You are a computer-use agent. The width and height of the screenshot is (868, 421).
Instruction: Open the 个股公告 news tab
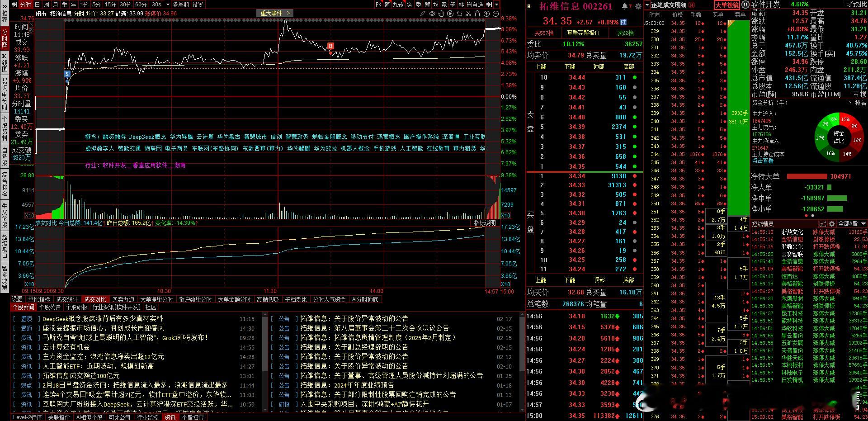tap(50, 307)
